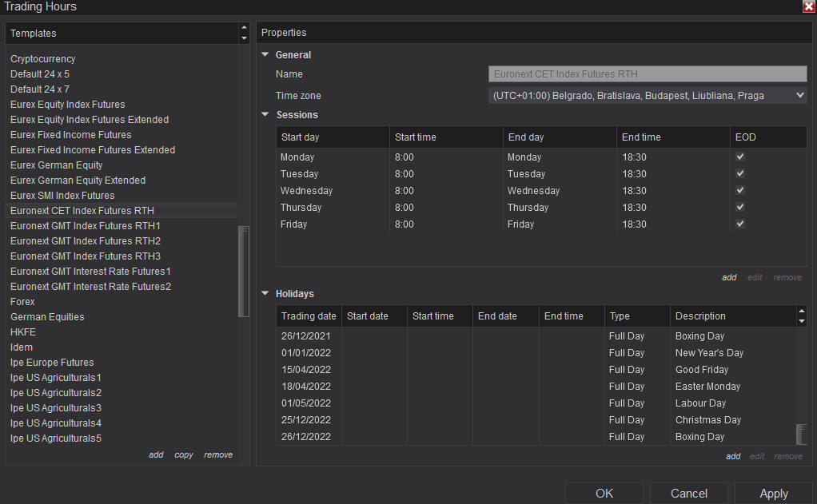Viewport: 817px width, 504px height.
Task: Click the Templates list scrollbar thumb
Action: click(244, 272)
